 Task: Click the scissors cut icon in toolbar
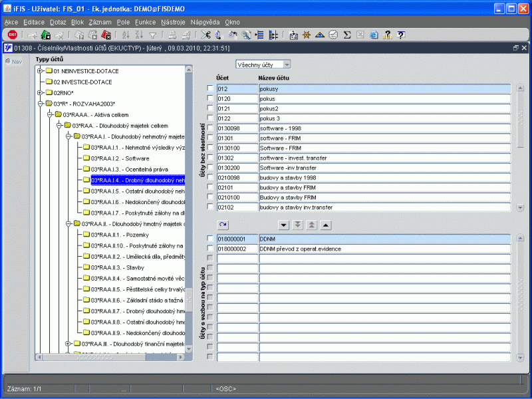[x=206, y=35]
